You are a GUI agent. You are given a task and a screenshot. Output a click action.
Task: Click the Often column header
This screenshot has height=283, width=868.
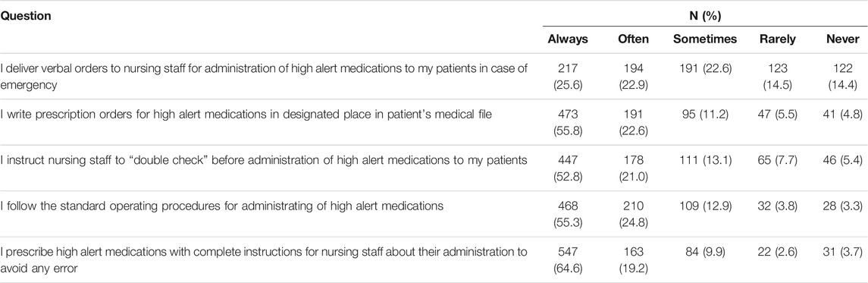pyautogui.click(x=633, y=39)
